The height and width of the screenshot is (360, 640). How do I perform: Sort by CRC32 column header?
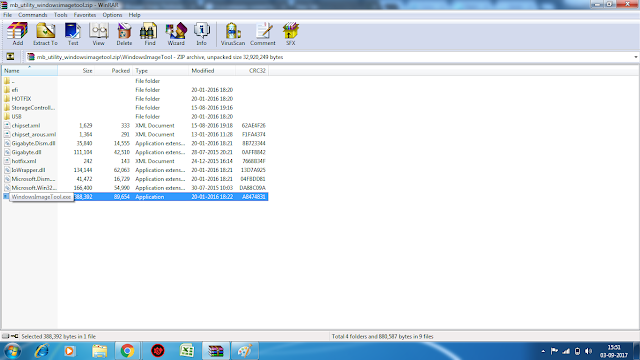(x=252, y=71)
